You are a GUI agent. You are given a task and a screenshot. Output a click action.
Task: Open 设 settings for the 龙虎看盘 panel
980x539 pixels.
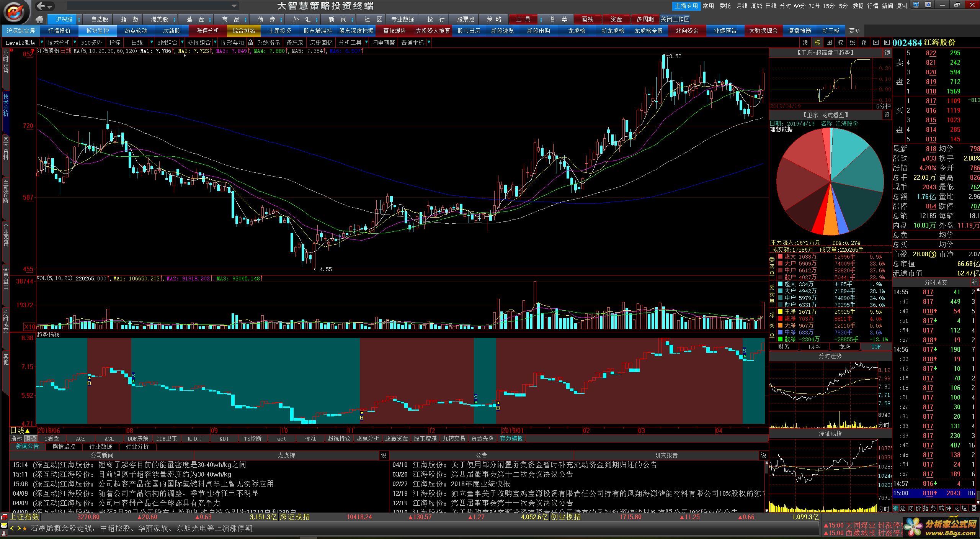pos(887,115)
